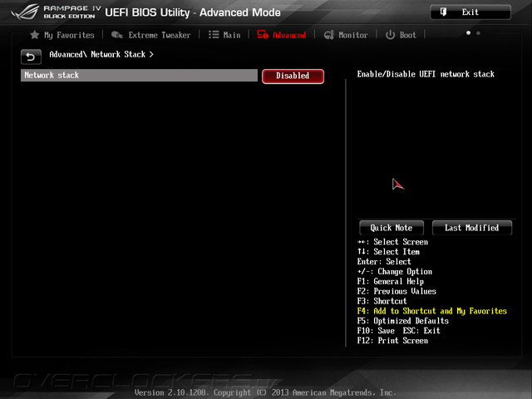Click the F2: Previous Values hint
532x399 pixels.
tap(397, 292)
